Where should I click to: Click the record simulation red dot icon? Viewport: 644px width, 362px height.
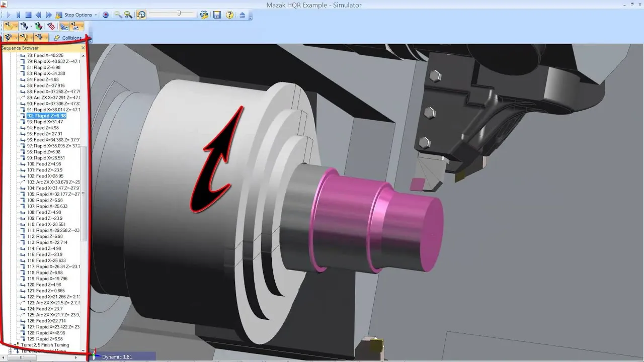pyautogui.click(x=106, y=15)
